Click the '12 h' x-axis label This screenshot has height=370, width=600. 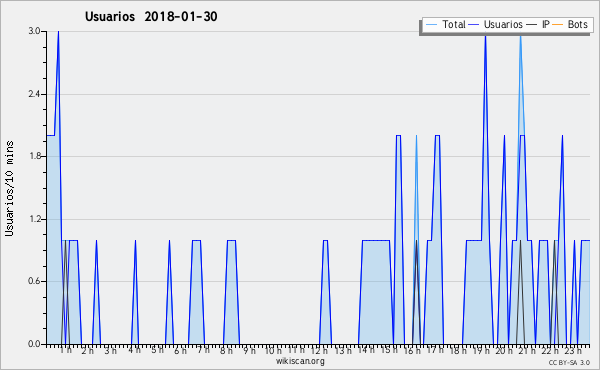click(x=319, y=350)
